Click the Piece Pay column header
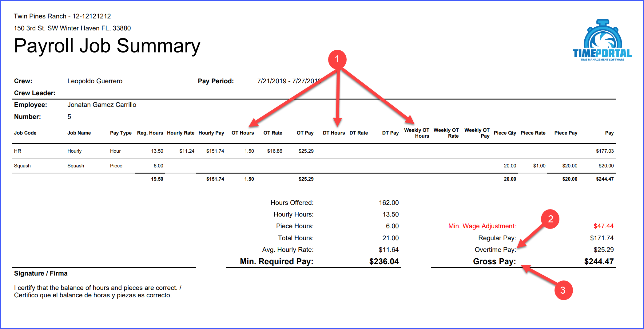This screenshot has height=329, width=644. point(566,133)
